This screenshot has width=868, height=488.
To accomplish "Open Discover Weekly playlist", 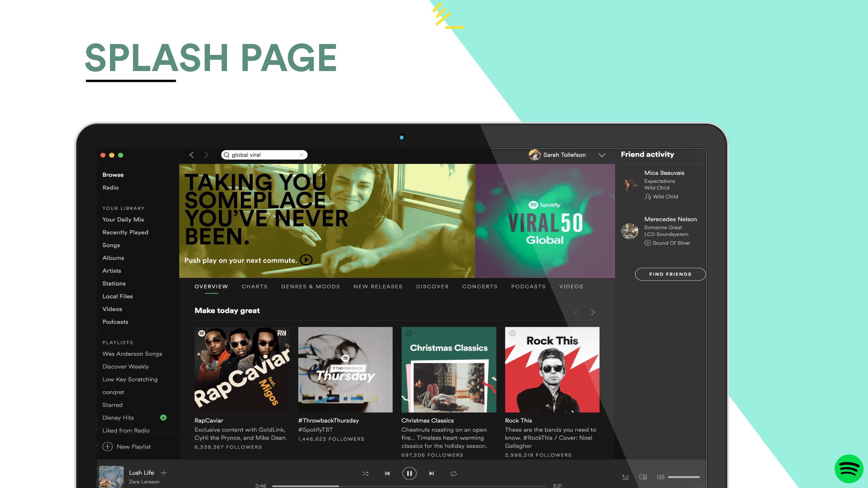I will click(x=126, y=367).
